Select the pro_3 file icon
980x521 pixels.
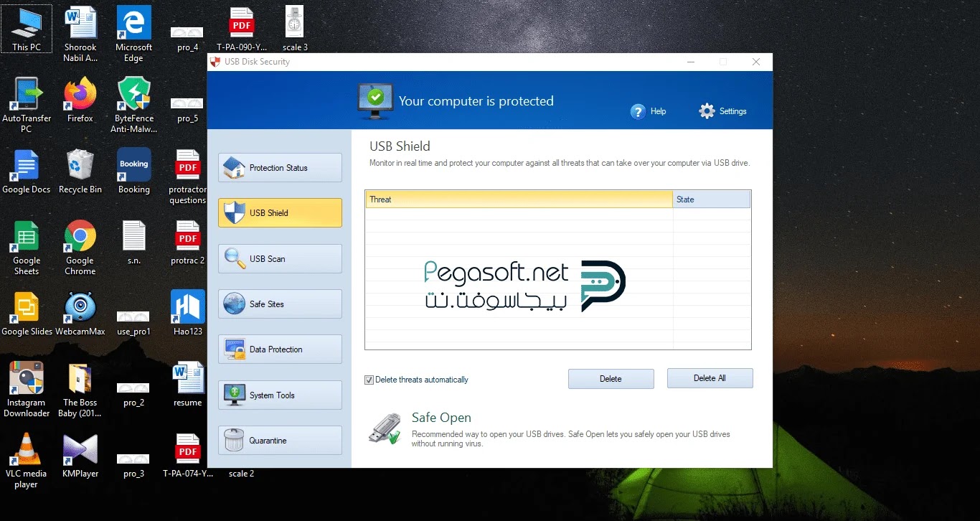click(x=134, y=465)
